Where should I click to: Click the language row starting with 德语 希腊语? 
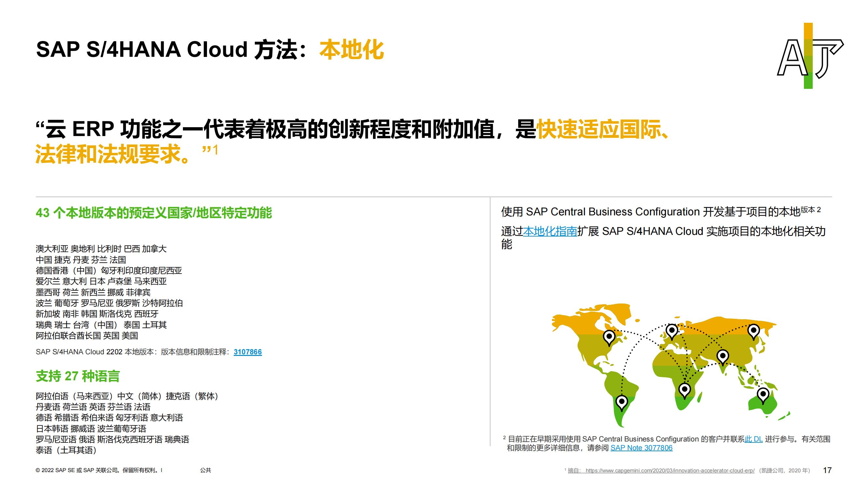click(109, 418)
